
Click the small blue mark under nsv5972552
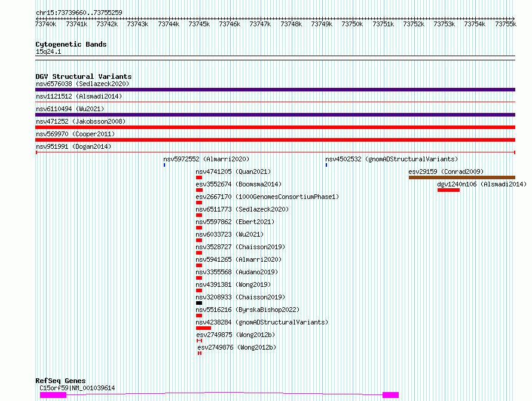tap(164, 165)
